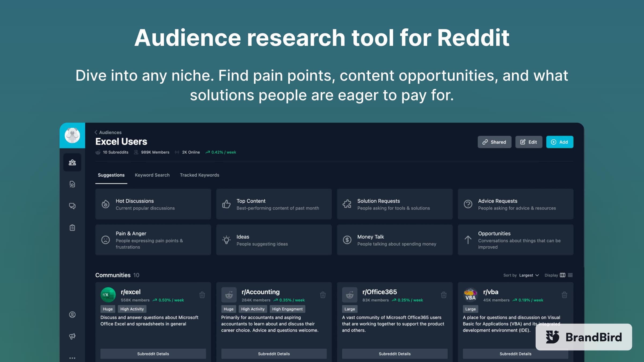Image resolution: width=644 pixels, height=362 pixels.
Task: Open Subreddit Details for r/Office365
Action: click(395, 354)
